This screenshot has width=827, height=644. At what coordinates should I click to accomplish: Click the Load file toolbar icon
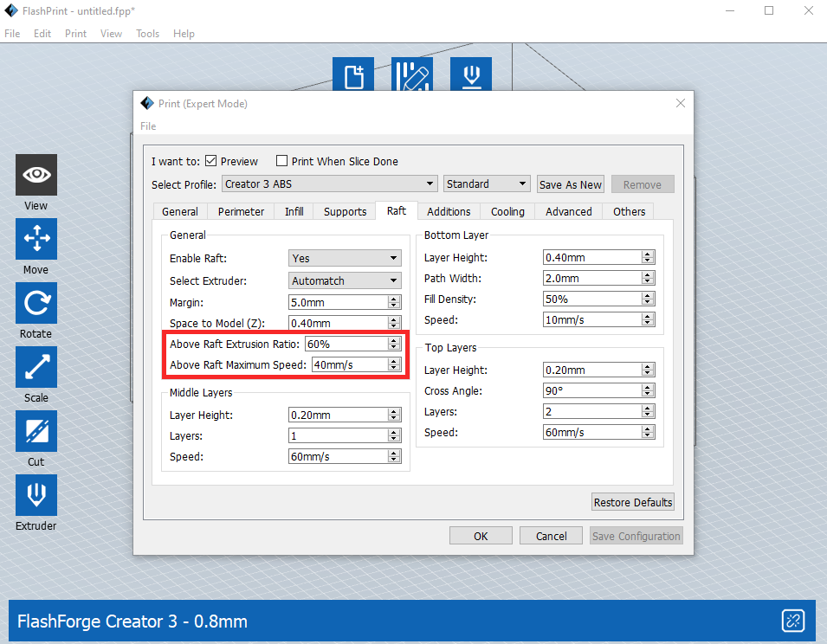coord(353,74)
